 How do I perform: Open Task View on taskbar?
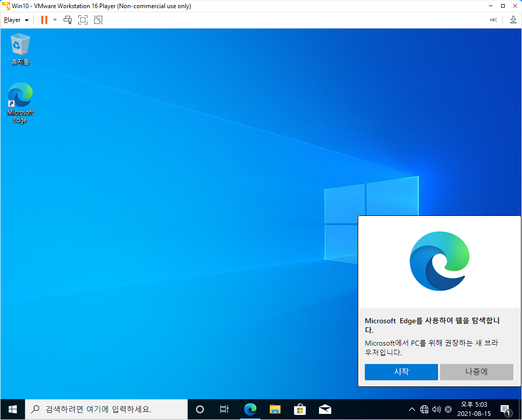[x=224, y=409]
